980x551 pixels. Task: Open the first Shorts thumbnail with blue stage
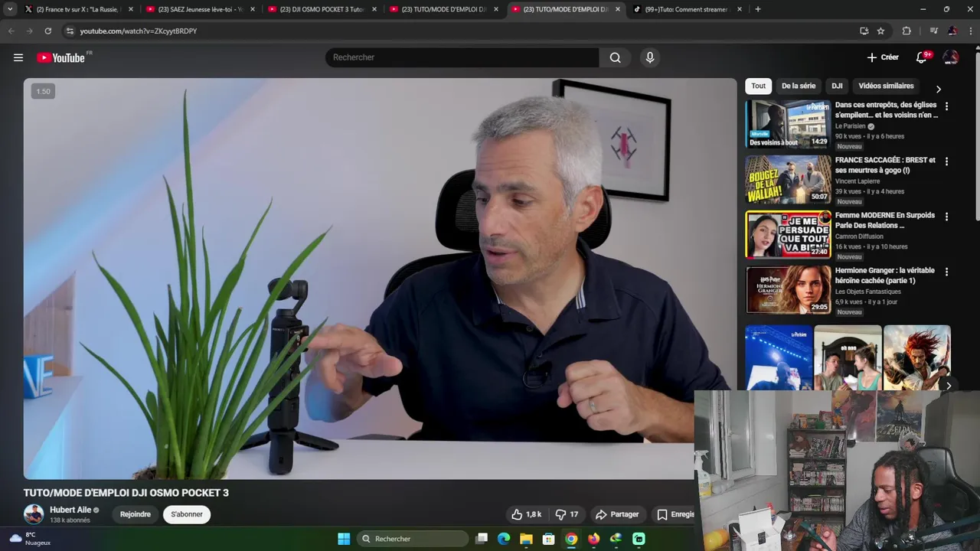coord(779,357)
